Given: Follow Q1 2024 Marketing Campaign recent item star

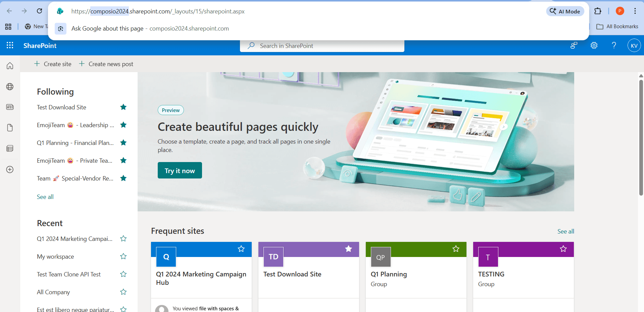Looking at the screenshot, I should pyautogui.click(x=123, y=239).
